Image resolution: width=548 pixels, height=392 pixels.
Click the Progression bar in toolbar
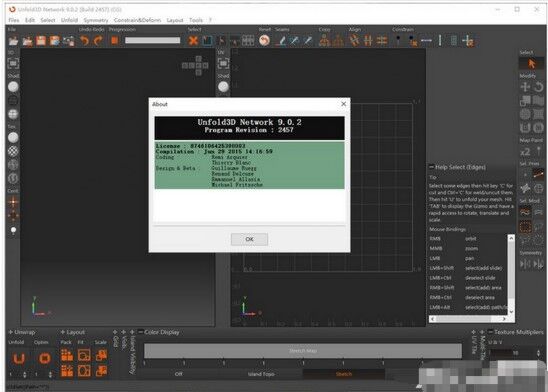(152, 41)
